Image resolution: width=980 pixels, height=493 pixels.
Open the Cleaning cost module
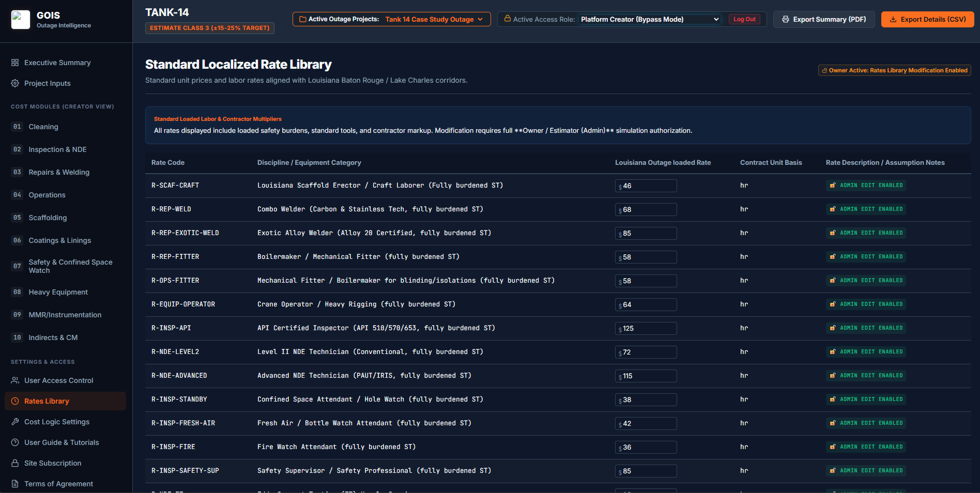tap(65, 127)
